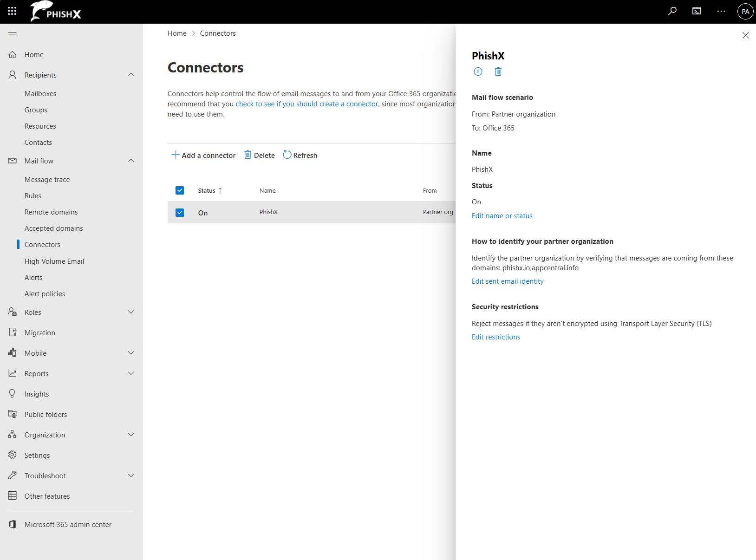Open the more options ellipsis in header
This screenshot has height=560, width=756.
point(721,11)
